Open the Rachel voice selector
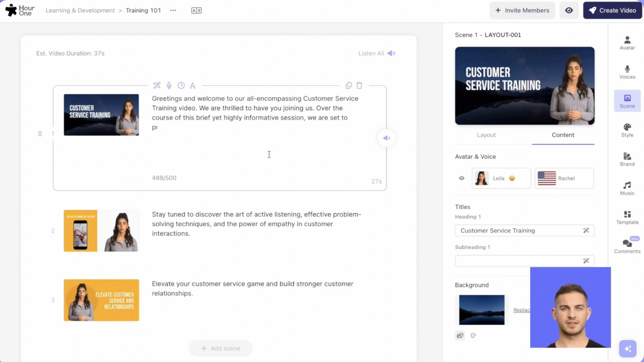The height and width of the screenshot is (362, 644). pos(564,178)
